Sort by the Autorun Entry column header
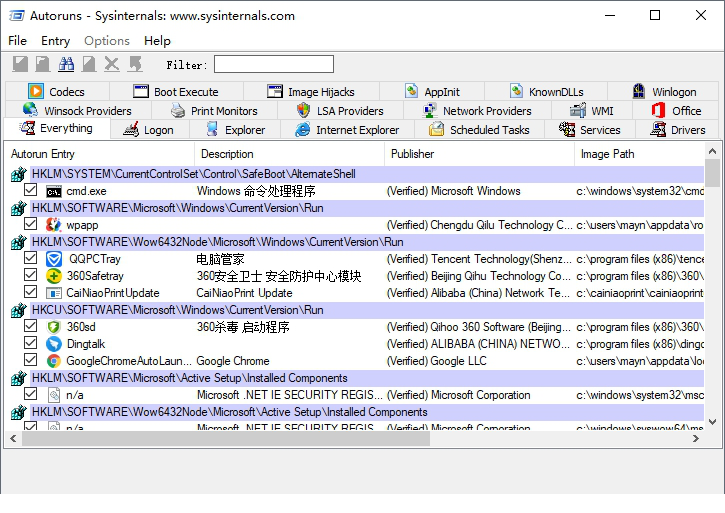 point(99,154)
